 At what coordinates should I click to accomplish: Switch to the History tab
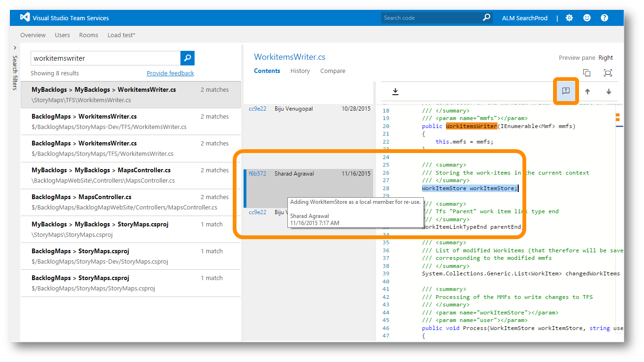300,71
